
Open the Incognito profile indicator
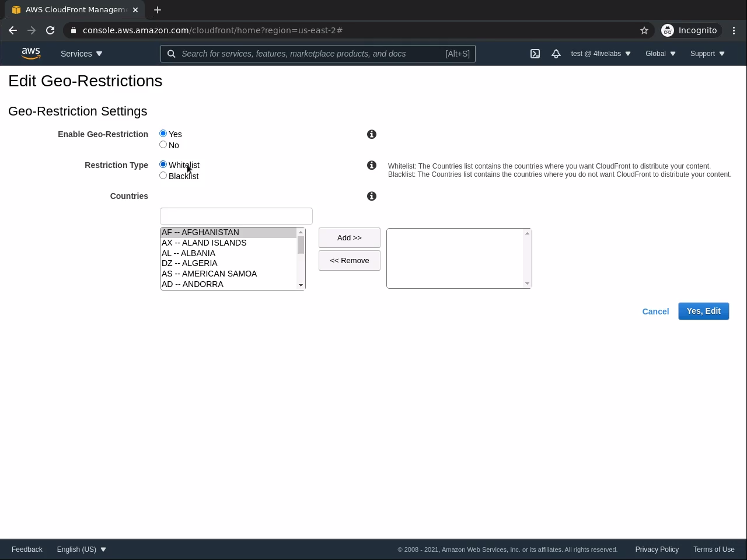pyautogui.click(x=690, y=30)
